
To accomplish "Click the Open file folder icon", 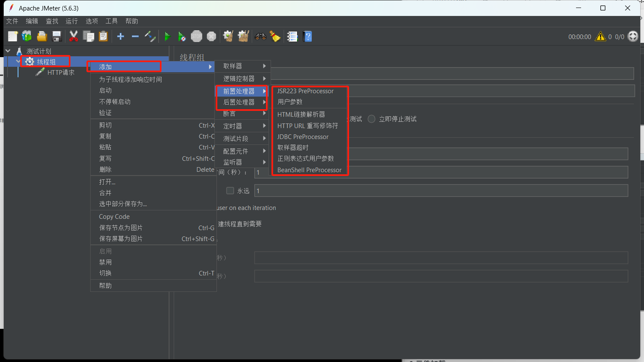I will pyautogui.click(x=42, y=37).
